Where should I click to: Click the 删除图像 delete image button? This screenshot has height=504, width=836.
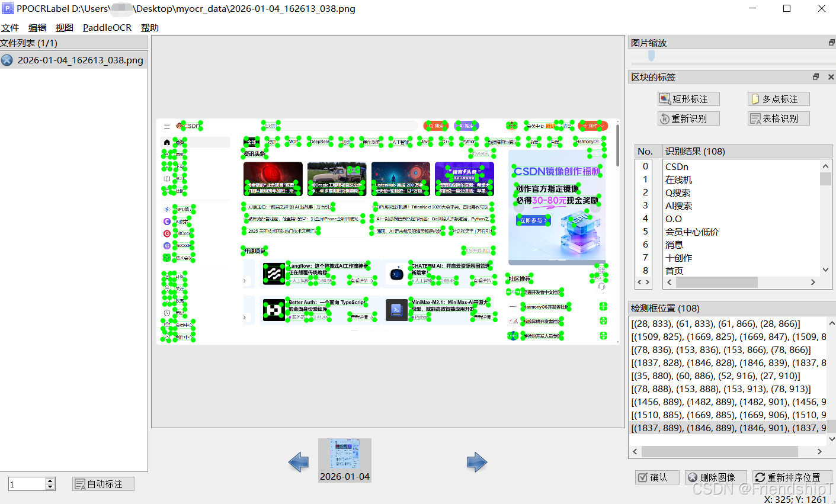(x=717, y=477)
